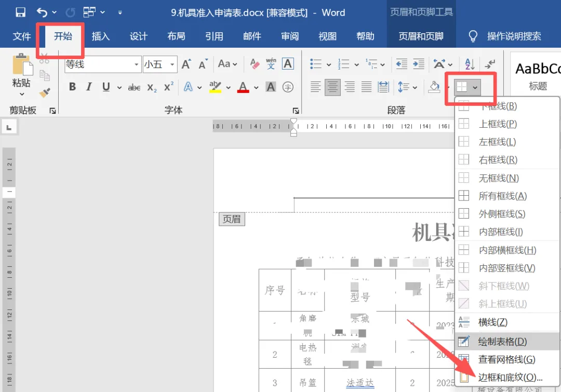Click the numbered list icon
The width and height of the screenshot is (561, 392).
tap(343, 64)
